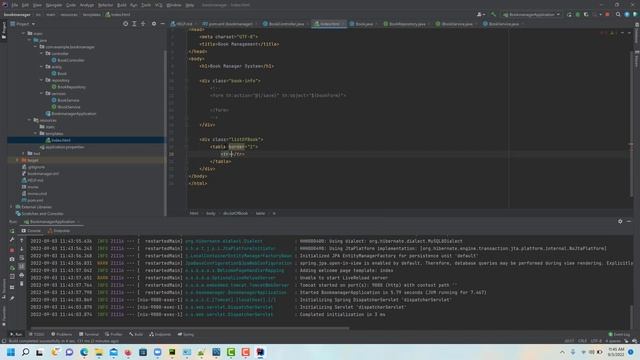Viewport: 640px width, 360px height.
Task: Toggle Scroll to End icon in console toolbar
Action: [x=22, y=267]
